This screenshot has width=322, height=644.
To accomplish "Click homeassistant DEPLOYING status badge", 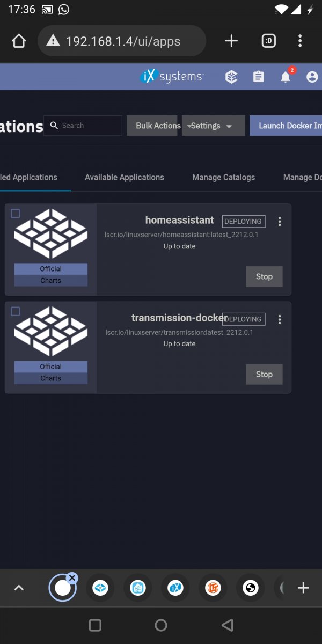I will (244, 221).
